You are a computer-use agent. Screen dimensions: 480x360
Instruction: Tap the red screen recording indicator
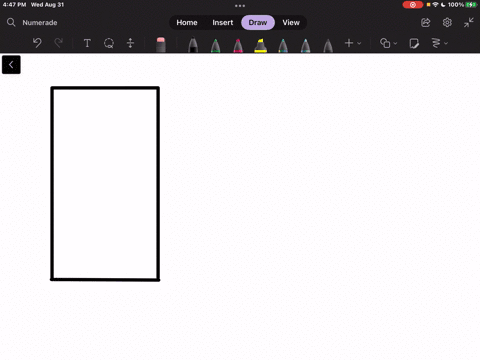click(x=413, y=5)
